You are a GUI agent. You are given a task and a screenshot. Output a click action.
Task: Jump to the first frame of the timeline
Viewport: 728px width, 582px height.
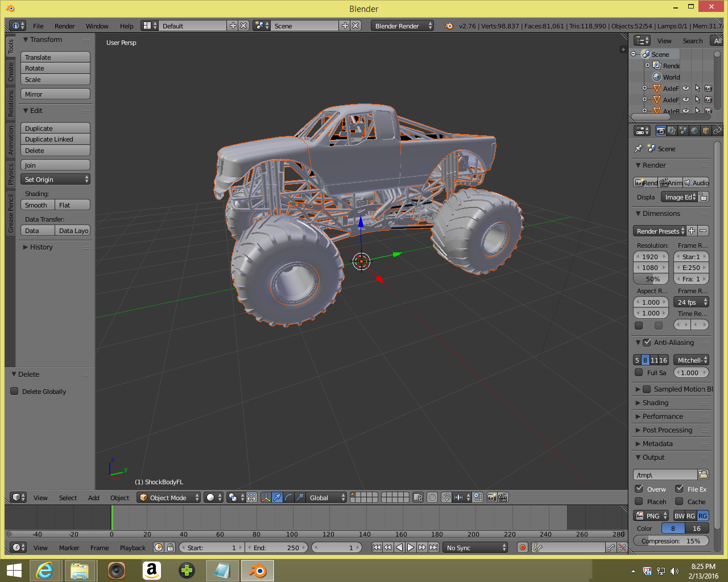tap(377, 547)
